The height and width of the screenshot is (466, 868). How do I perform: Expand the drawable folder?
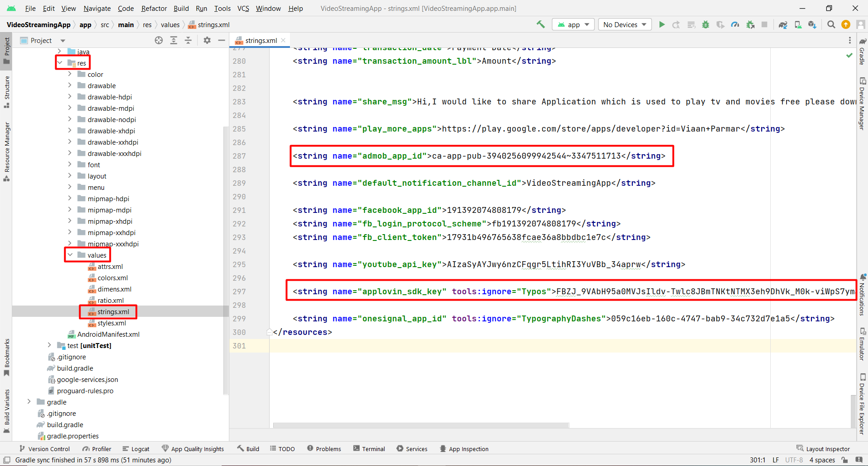pyautogui.click(x=70, y=85)
